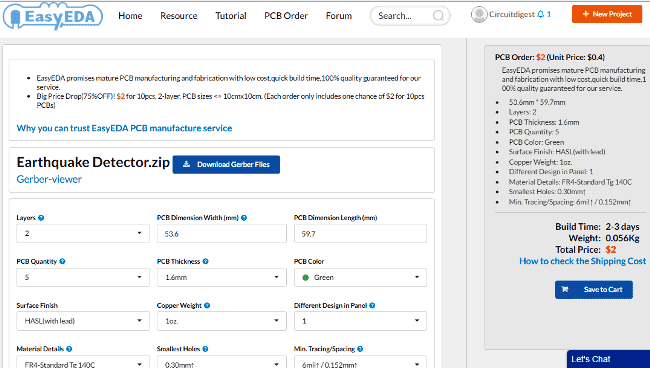Open the Circuitdigest user avatar
This screenshot has height=368, width=650.
[x=479, y=15]
